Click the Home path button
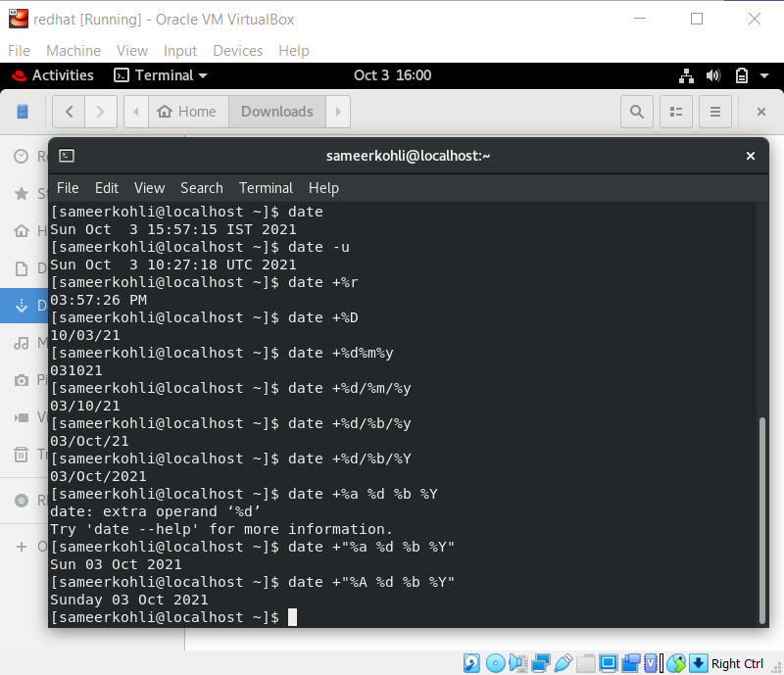The height and width of the screenshot is (675, 784). click(188, 112)
